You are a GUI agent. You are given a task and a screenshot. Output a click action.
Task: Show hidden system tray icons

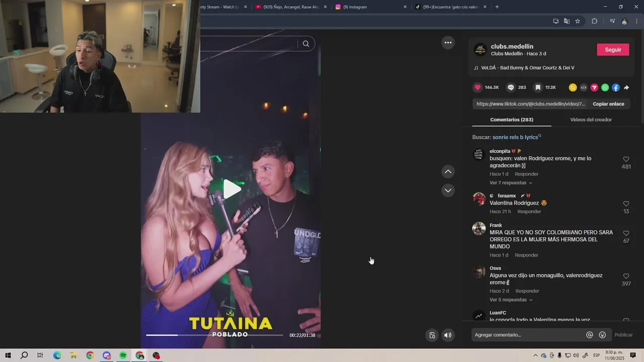(535, 355)
